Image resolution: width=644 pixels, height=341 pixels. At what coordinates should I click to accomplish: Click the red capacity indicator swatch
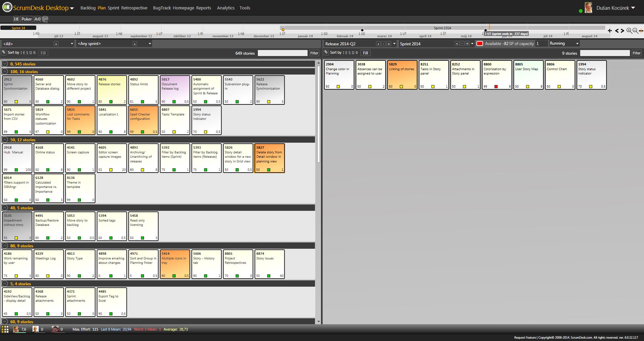point(479,44)
